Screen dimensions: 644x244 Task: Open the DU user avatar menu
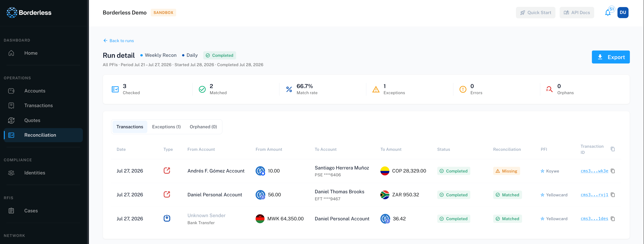pyautogui.click(x=623, y=13)
